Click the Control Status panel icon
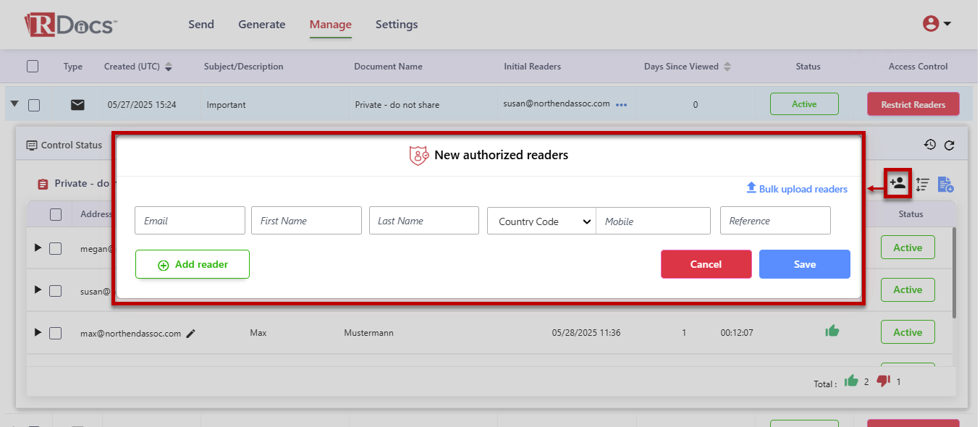This screenshot has width=980, height=427. click(32, 145)
